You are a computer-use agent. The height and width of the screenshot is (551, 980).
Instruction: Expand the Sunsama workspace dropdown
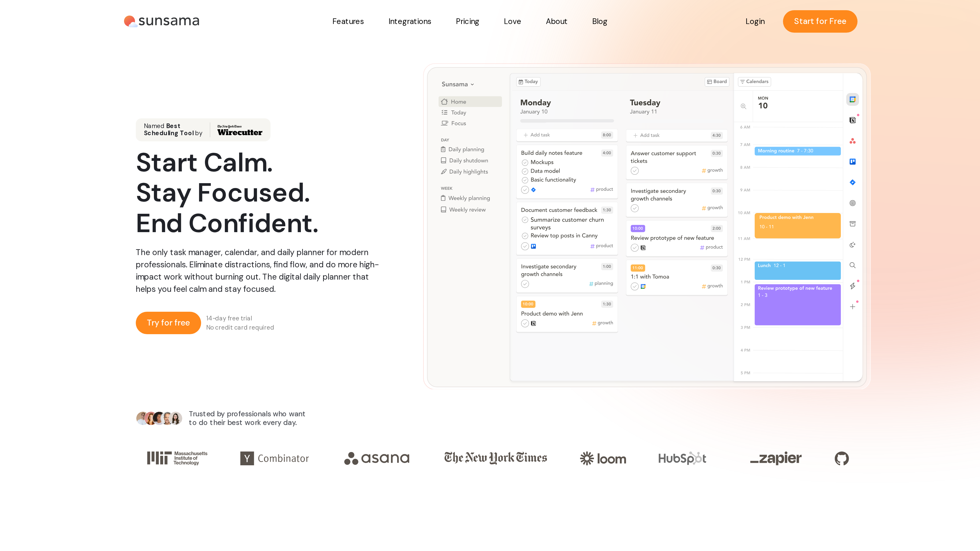tap(458, 84)
